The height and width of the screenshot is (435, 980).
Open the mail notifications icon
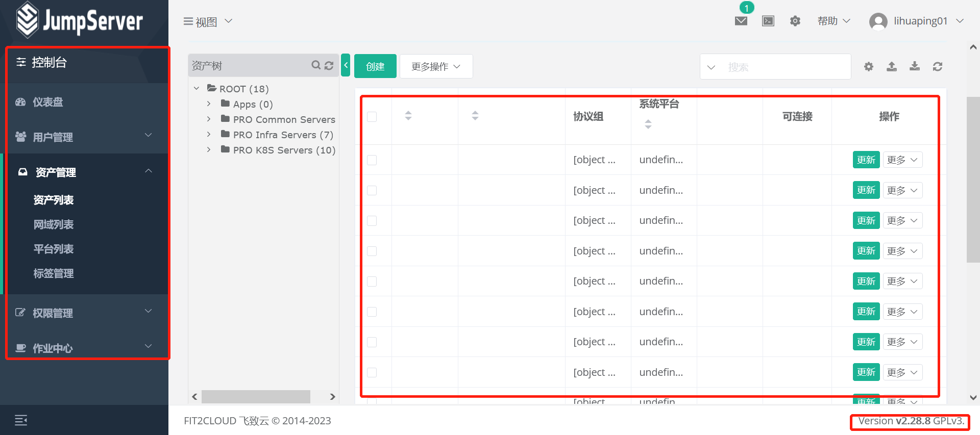click(741, 21)
